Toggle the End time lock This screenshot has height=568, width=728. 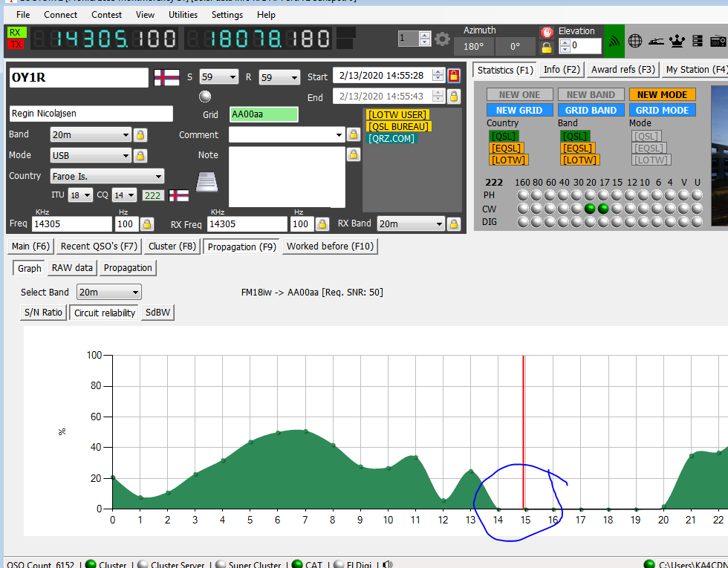pyautogui.click(x=454, y=97)
